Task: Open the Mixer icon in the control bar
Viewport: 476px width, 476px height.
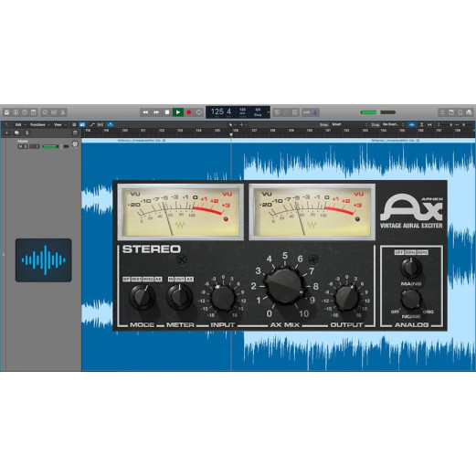Action: [54, 112]
